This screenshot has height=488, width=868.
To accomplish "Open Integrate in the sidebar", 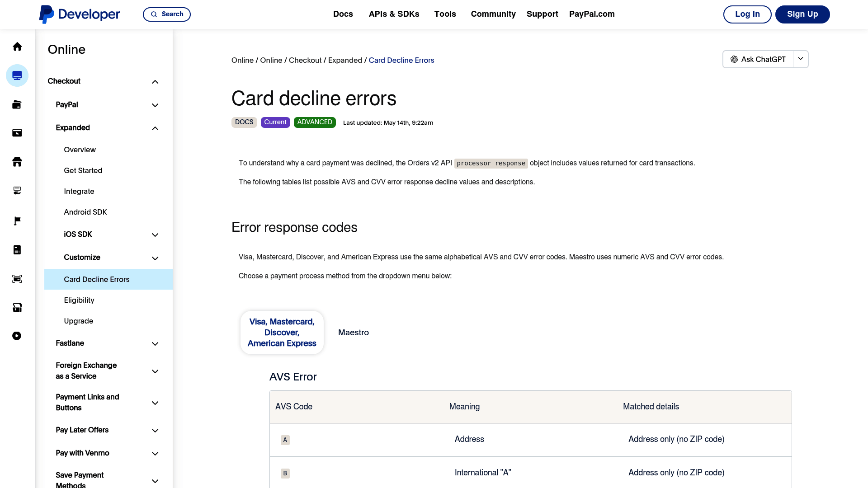I will (x=79, y=191).
